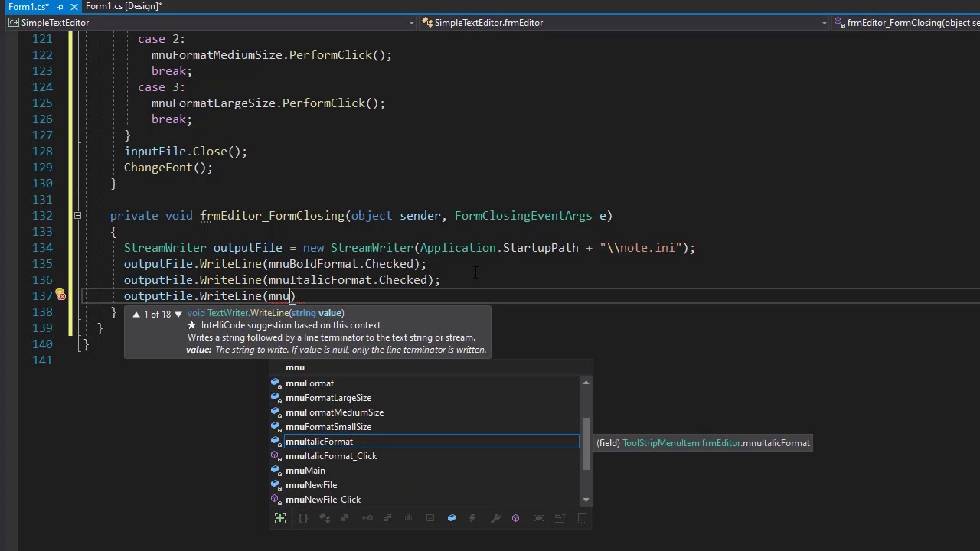Click the "\\note.ini" string literal on line 134
The width and height of the screenshot is (980, 551).
641,248
